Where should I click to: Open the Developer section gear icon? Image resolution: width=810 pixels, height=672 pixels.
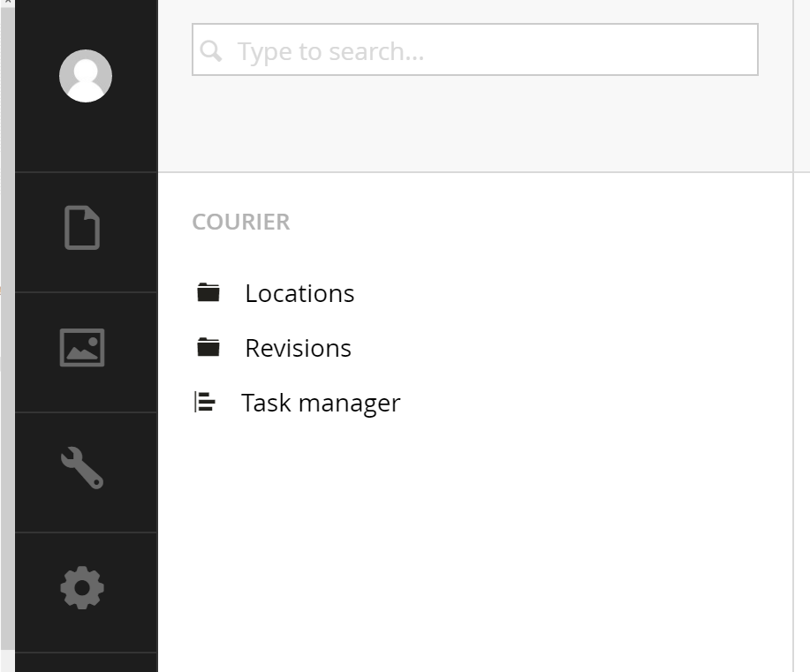pyautogui.click(x=82, y=588)
